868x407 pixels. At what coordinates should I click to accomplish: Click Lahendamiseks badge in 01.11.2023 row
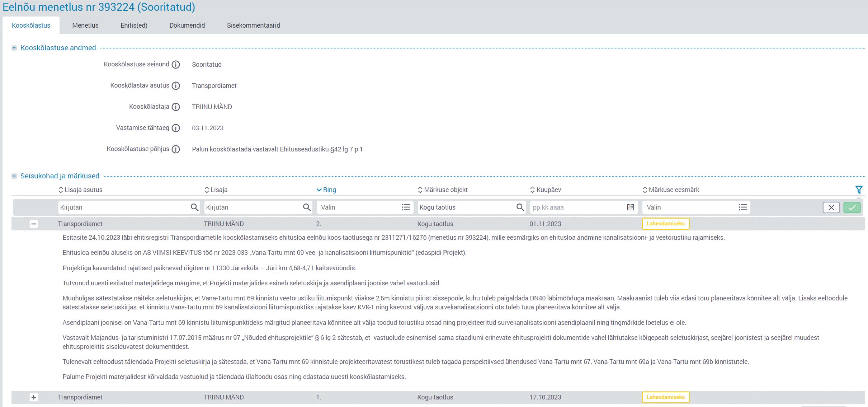[x=666, y=224]
